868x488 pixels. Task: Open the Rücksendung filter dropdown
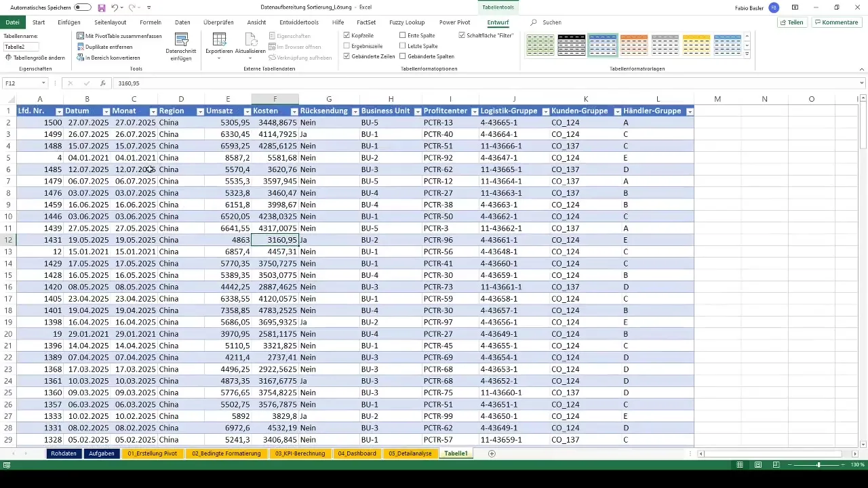pyautogui.click(x=355, y=111)
